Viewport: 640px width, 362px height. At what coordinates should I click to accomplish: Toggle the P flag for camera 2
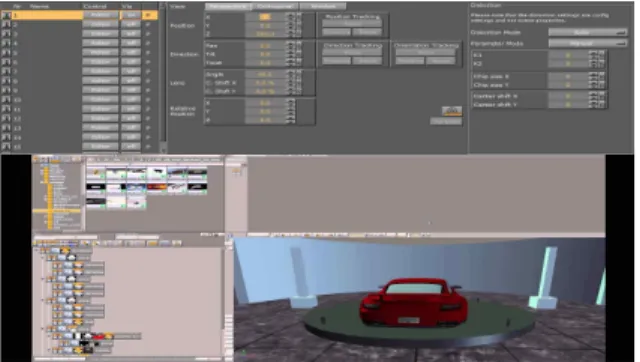pyautogui.click(x=149, y=24)
